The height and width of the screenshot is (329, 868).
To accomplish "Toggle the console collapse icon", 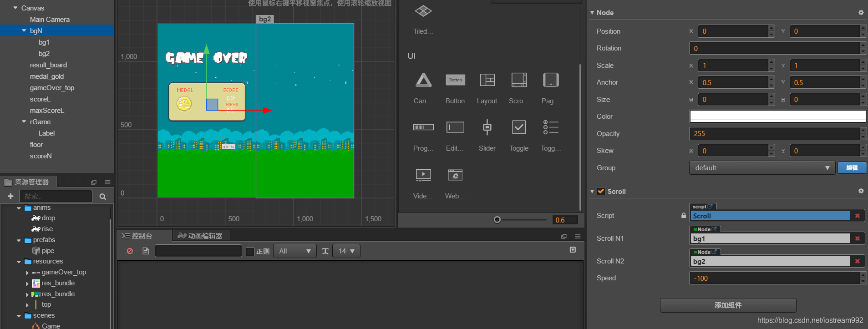I will [x=573, y=250].
